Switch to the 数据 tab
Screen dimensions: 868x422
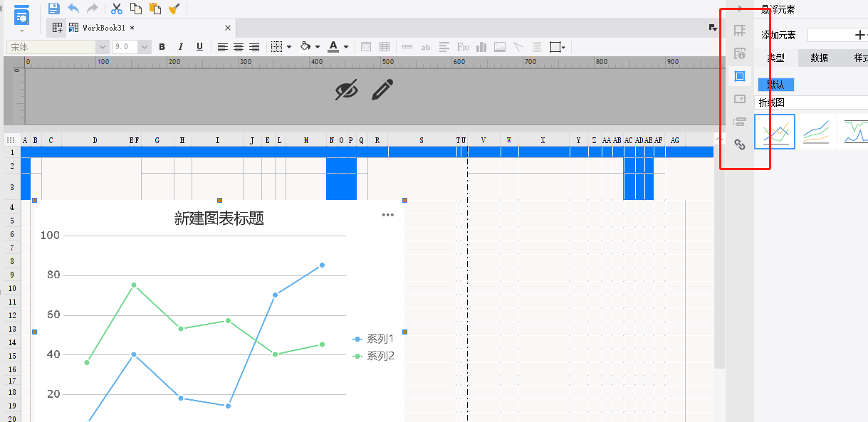pos(820,58)
